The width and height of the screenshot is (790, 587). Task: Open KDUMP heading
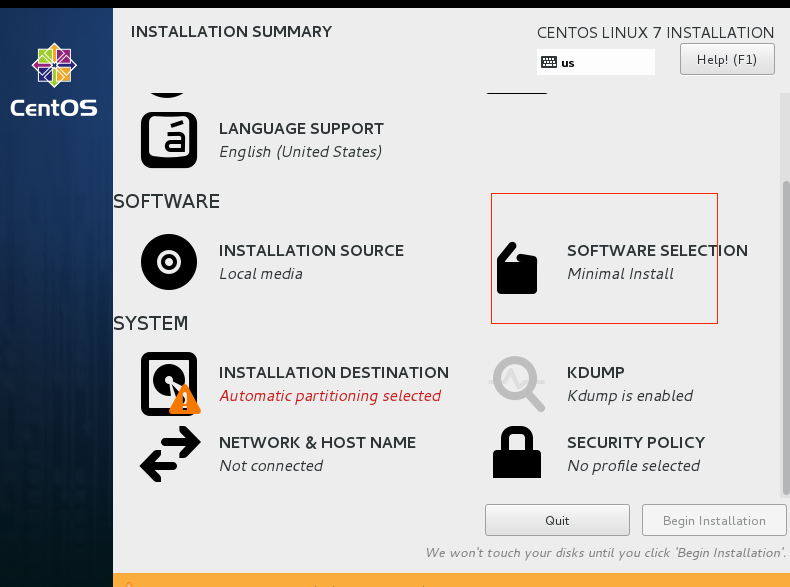click(x=596, y=372)
